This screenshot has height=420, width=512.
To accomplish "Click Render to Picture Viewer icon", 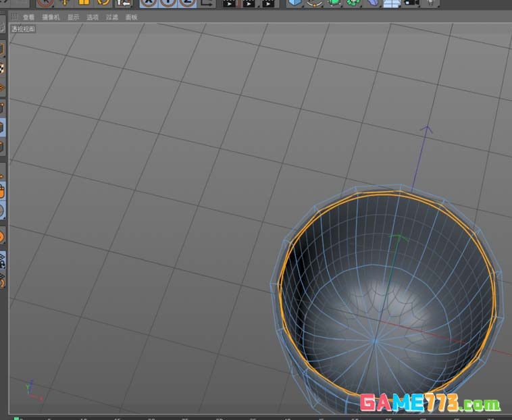I will coord(249,3).
